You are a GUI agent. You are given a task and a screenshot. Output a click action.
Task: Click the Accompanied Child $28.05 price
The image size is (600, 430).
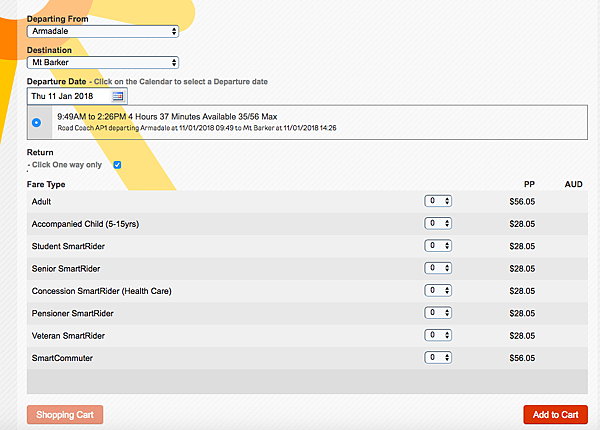pyautogui.click(x=522, y=224)
